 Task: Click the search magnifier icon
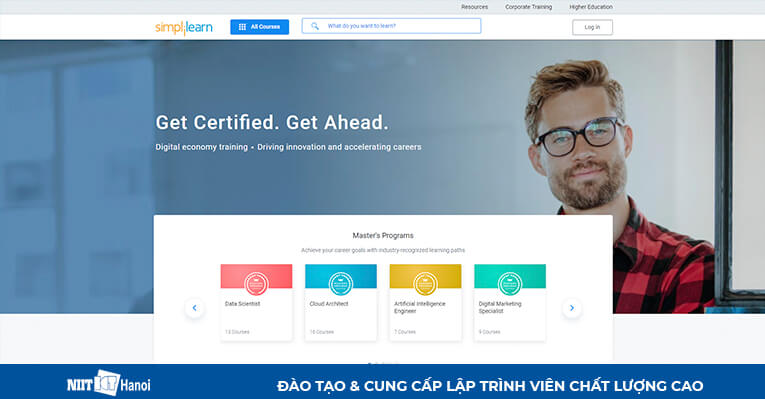point(315,26)
